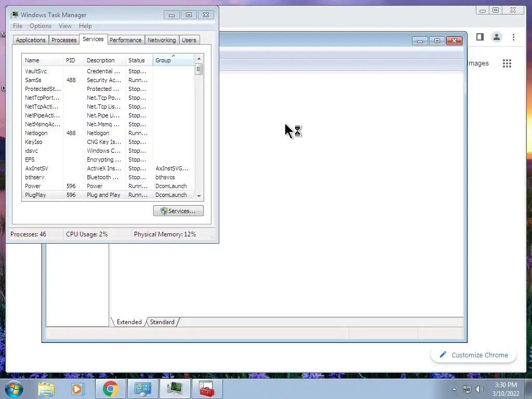
Task: Select the ProtectedSt... service row
Action: pos(108,89)
